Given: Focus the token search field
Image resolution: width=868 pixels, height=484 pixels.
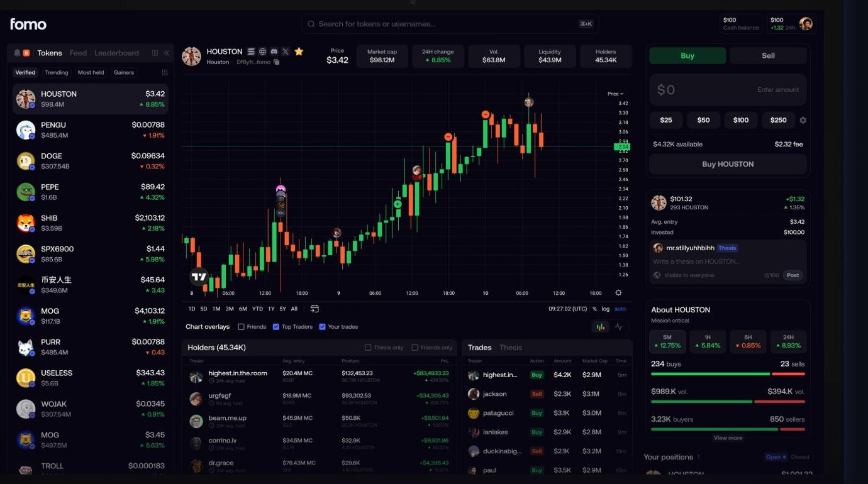Looking at the screenshot, I should click(x=450, y=24).
